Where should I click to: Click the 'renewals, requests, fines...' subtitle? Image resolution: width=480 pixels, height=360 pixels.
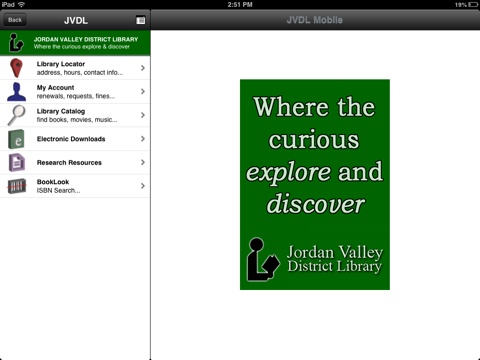click(x=76, y=96)
